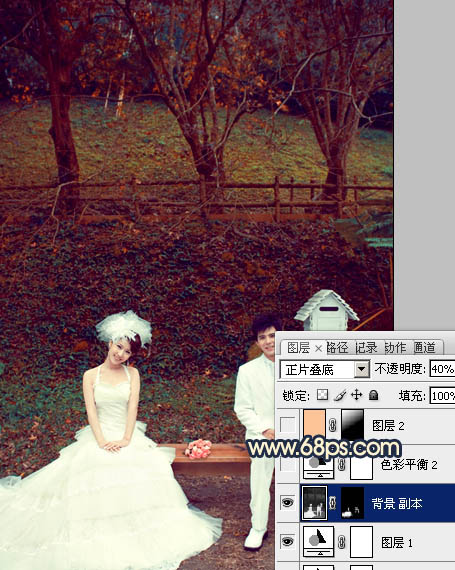455x570 pixels.
Task: Select the 图层 1 adjustment layer icon
Action: [x=318, y=541]
